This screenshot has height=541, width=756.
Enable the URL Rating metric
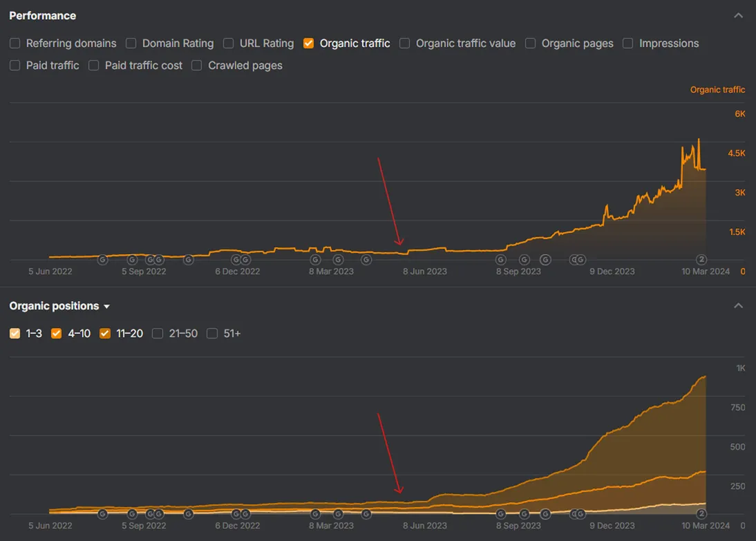228,44
